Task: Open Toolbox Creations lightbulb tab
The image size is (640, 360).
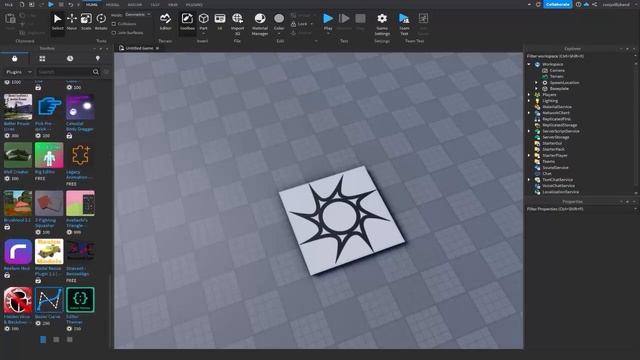Action: coord(98,58)
